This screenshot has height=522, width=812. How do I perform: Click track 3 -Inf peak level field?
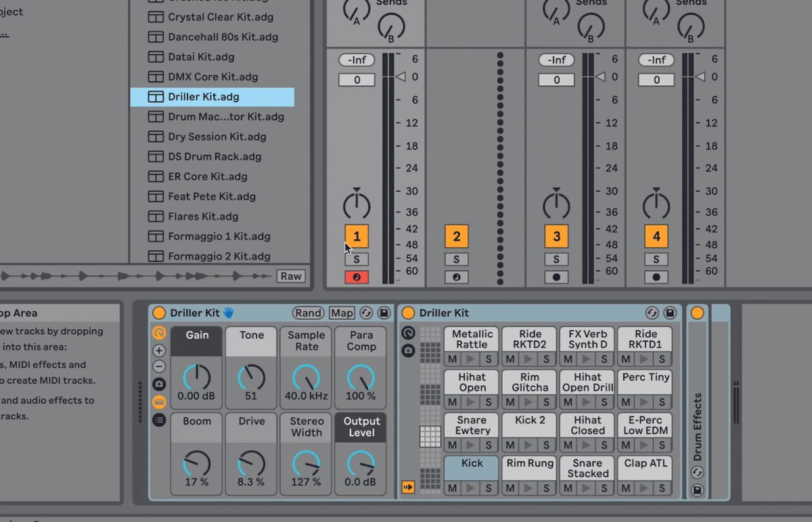click(x=556, y=60)
